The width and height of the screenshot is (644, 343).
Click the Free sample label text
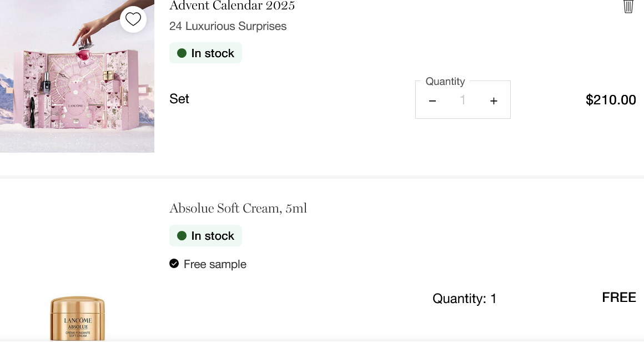(215, 264)
